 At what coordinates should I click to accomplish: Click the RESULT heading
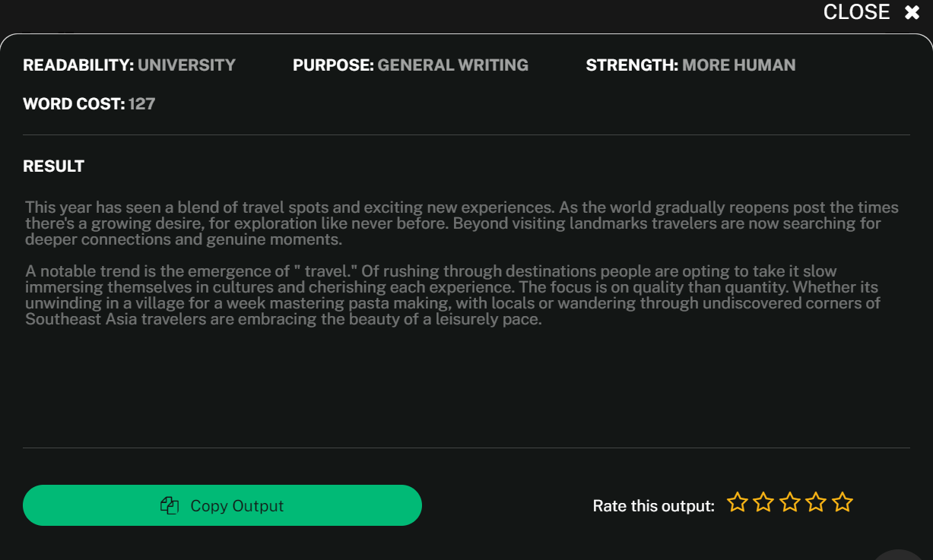pos(54,166)
